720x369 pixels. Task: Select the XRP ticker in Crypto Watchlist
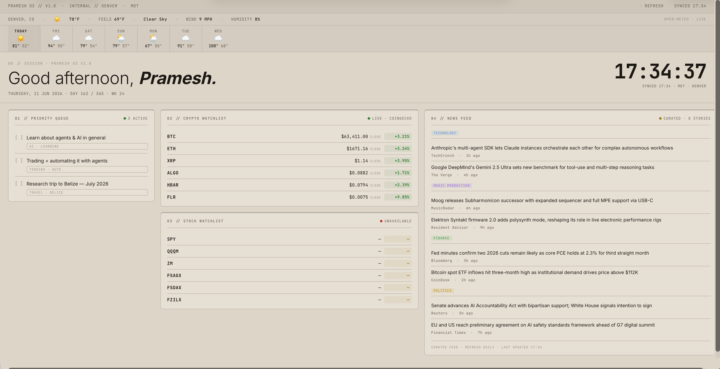171,161
